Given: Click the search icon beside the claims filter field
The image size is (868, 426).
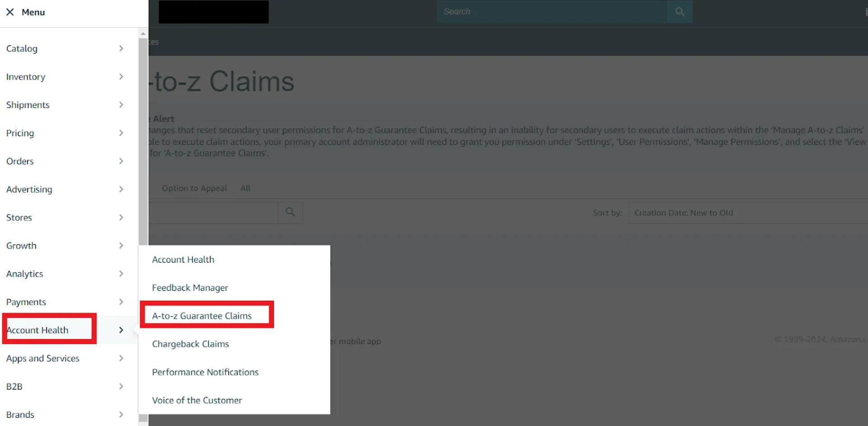Looking at the screenshot, I should coord(290,212).
